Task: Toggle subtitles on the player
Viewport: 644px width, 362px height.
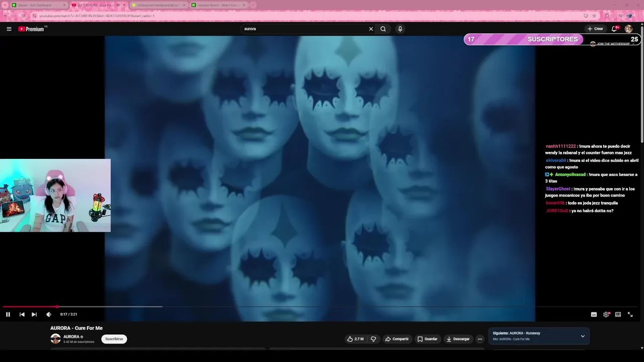Action: [594, 314]
